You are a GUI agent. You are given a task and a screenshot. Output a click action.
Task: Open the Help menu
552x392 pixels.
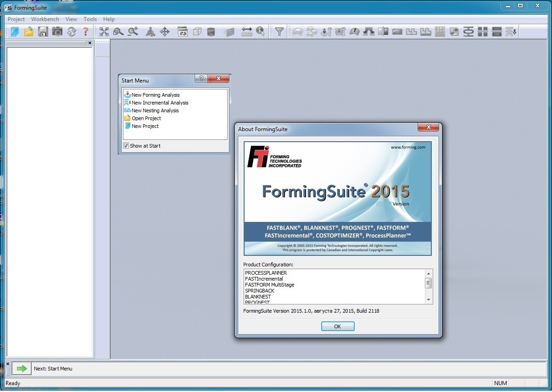[x=109, y=19]
